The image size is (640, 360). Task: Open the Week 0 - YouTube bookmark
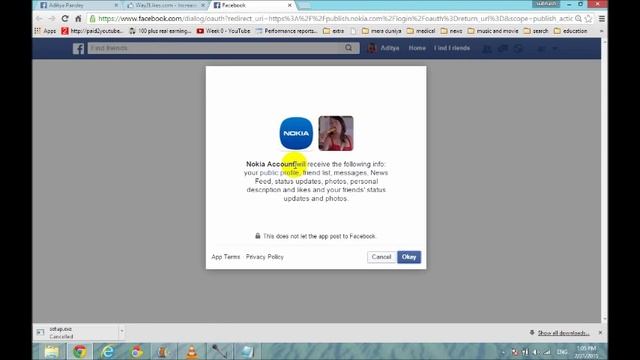(x=223, y=31)
